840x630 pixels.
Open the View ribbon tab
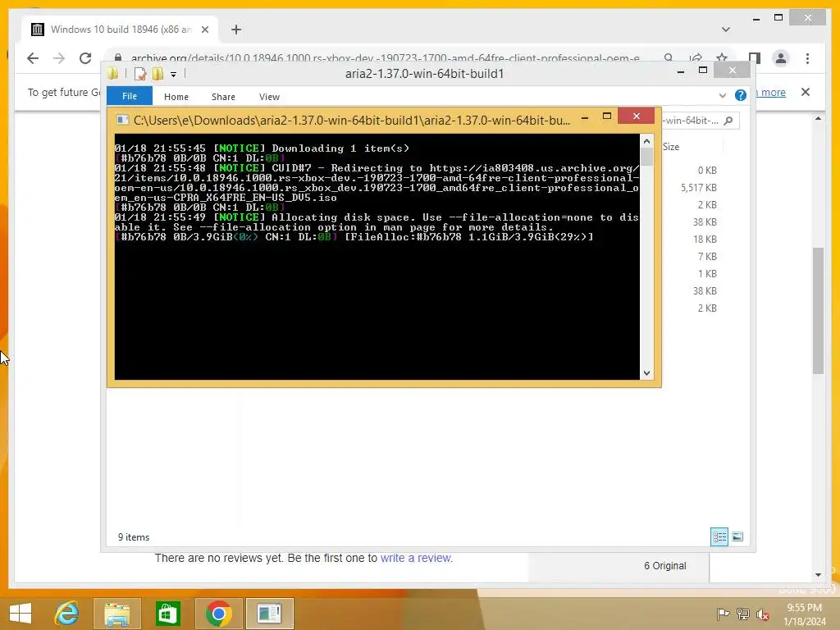point(269,97)
